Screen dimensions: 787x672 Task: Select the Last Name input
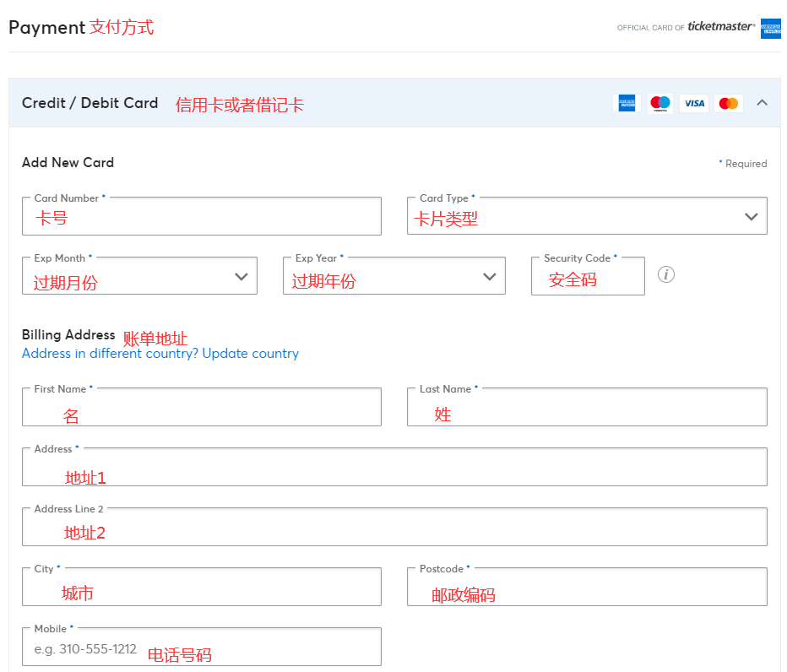tap(587, 407)
